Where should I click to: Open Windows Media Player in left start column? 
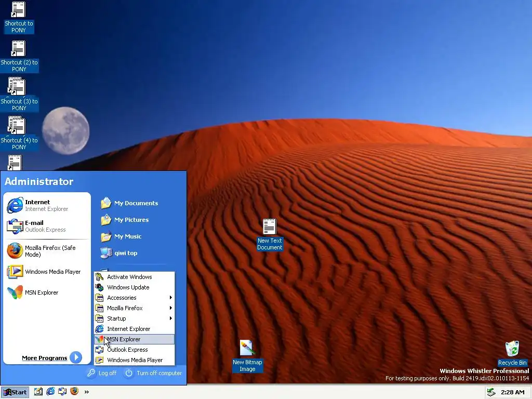(x=47, y=272)
